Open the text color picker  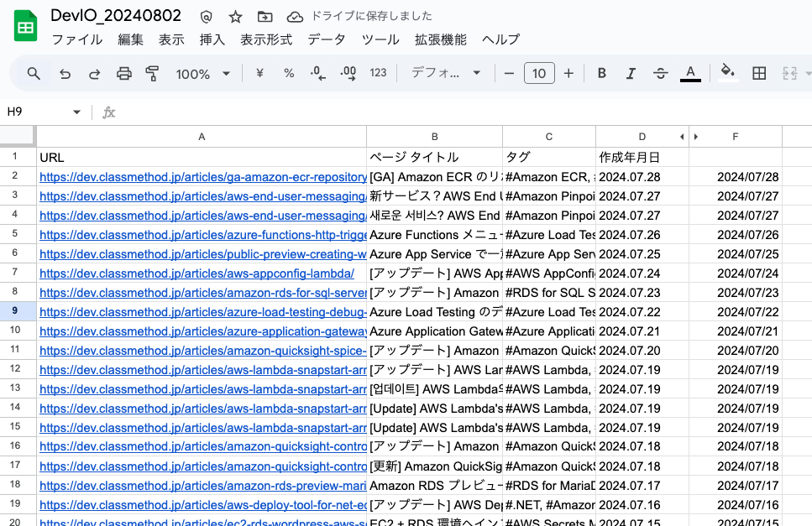coord(690,74)
